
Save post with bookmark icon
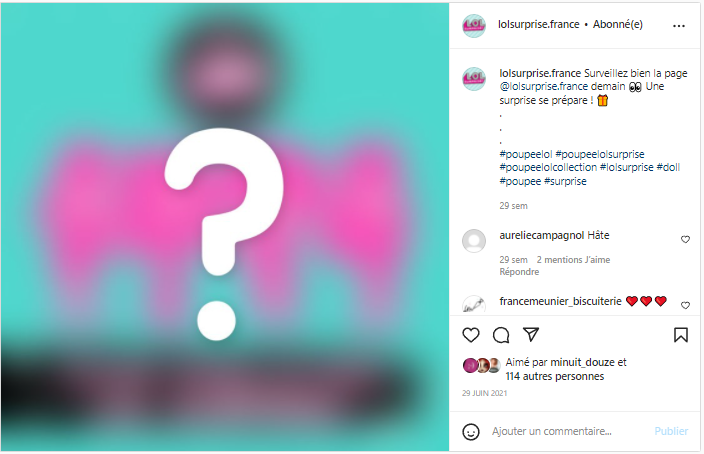coord(681,335)
